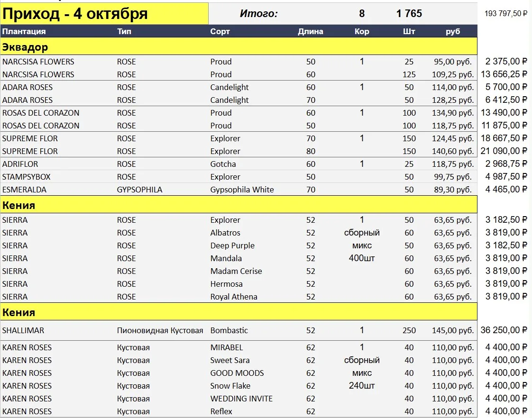The height and width of the screenshot is (418, 532).
Task: Click the grand total 193 797,50 ₽
Action: [x=505, y=14]
